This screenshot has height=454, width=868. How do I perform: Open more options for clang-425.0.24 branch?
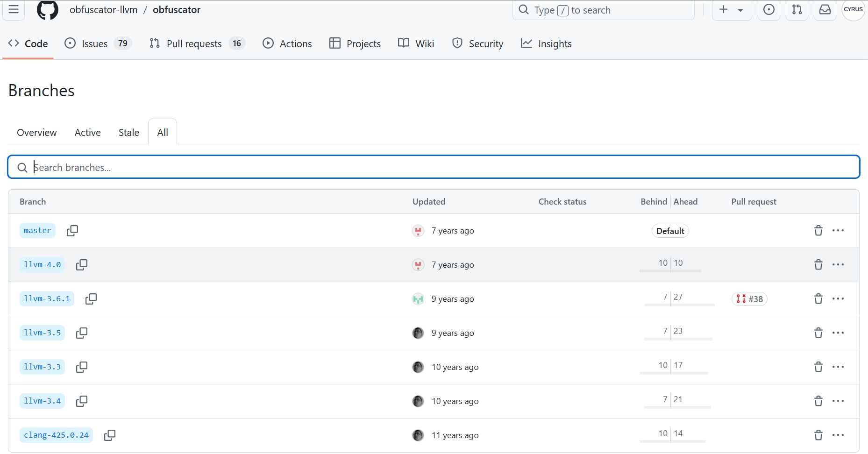click(x=838, y=435)
